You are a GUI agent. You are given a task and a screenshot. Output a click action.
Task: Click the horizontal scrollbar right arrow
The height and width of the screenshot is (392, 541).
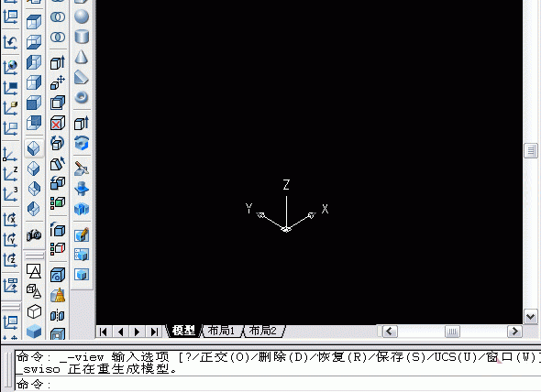tap(514, 332)
